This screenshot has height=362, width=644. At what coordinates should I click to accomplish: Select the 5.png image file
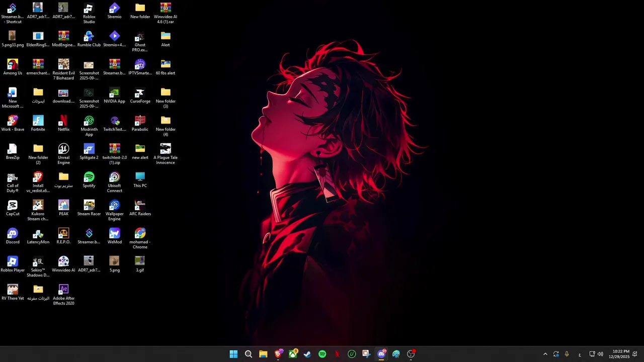point(114,264)
